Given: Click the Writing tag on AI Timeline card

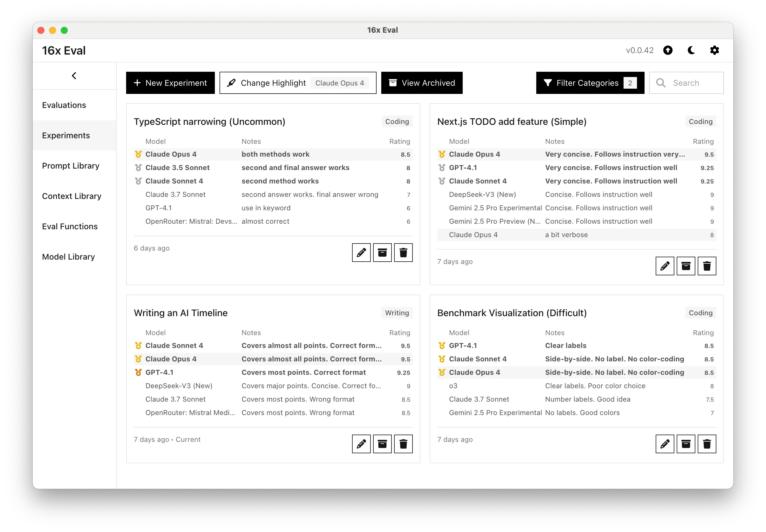Looking at the screenshot, I should click(397, 313).
